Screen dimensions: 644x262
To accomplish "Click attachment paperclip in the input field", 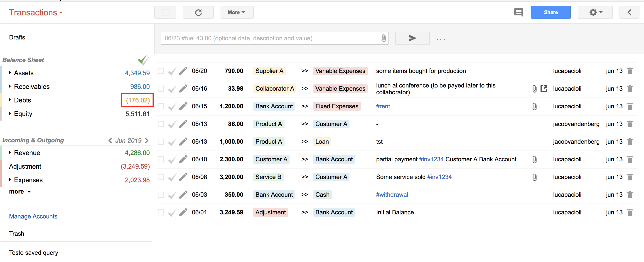I will click(383, 38).
